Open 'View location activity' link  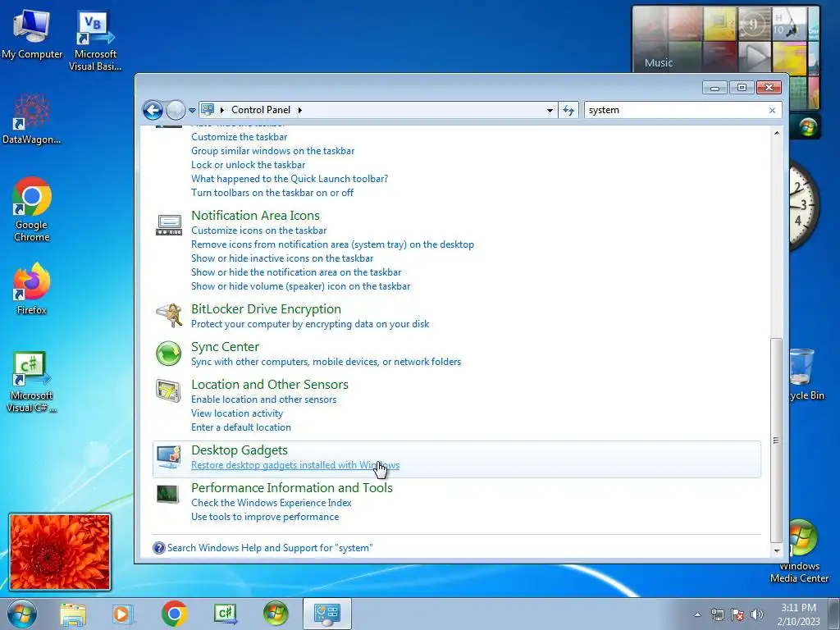(237, 413)
